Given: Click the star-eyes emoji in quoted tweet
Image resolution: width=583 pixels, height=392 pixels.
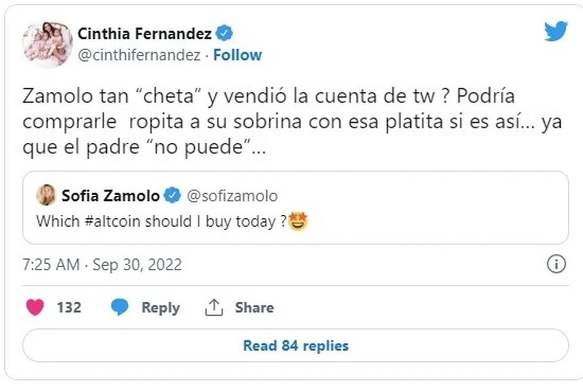Looking at the screenshot, I should coord(298,222).
